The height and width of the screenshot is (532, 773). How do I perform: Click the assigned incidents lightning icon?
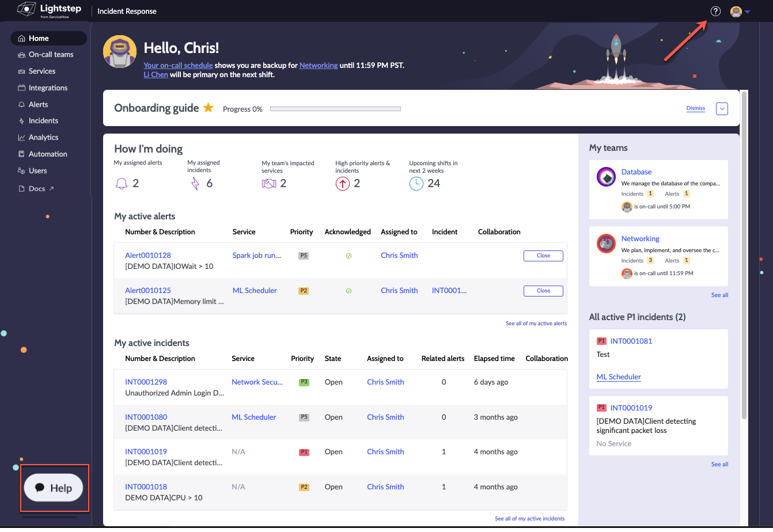[x=195, y=184]
